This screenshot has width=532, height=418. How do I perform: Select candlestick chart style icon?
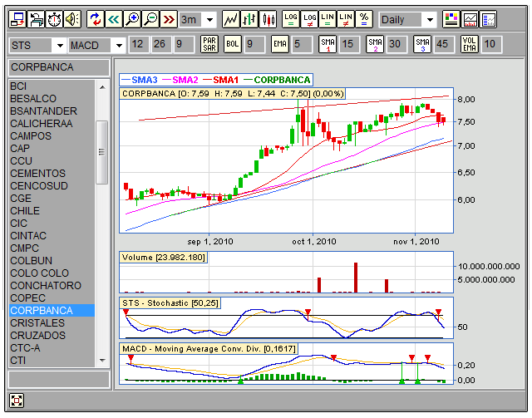tap(268, 19)
